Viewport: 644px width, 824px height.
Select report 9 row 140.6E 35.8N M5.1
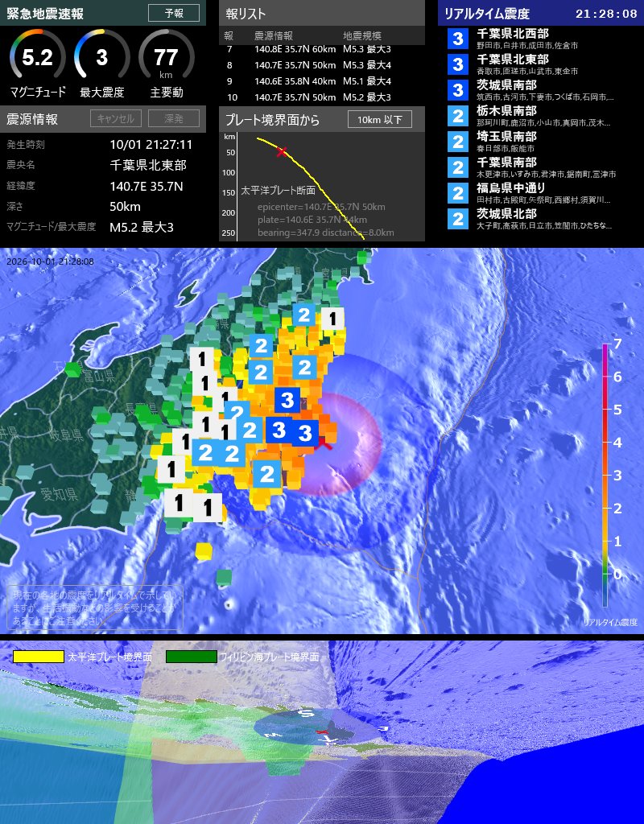click(322, 81)
